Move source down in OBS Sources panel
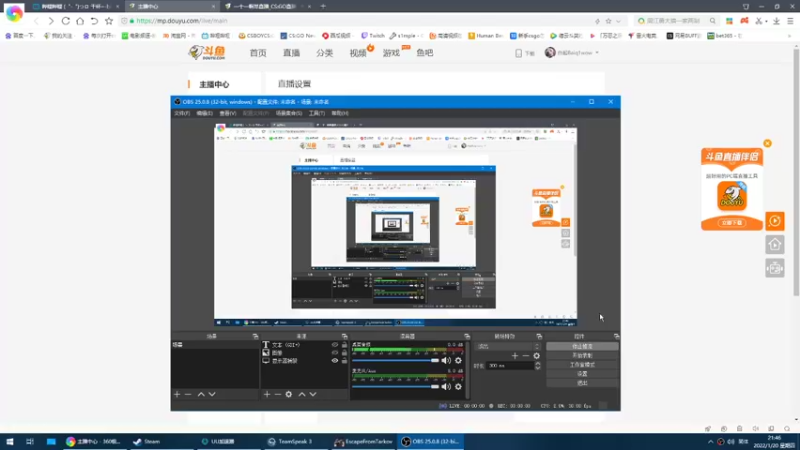 [313, 394]
